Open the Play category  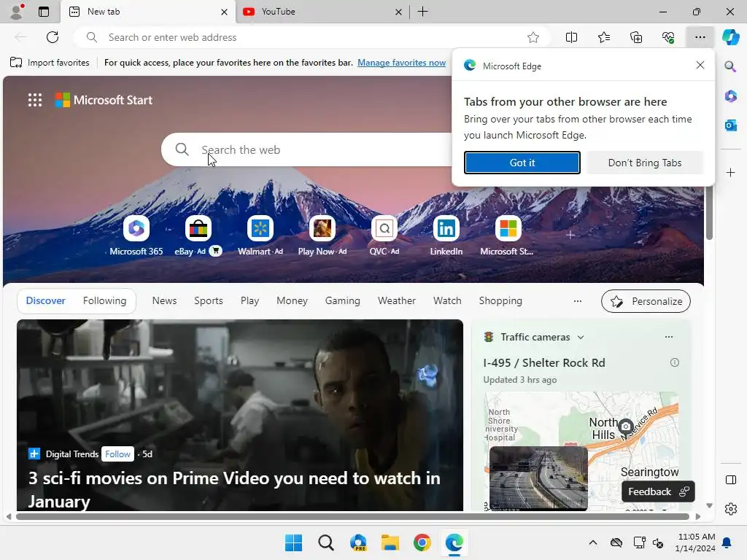[249, 300]
